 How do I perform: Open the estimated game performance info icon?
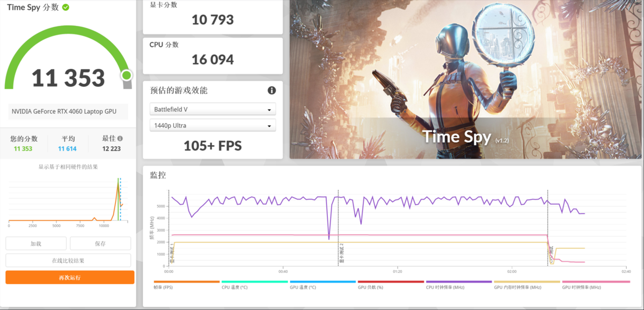272,90
